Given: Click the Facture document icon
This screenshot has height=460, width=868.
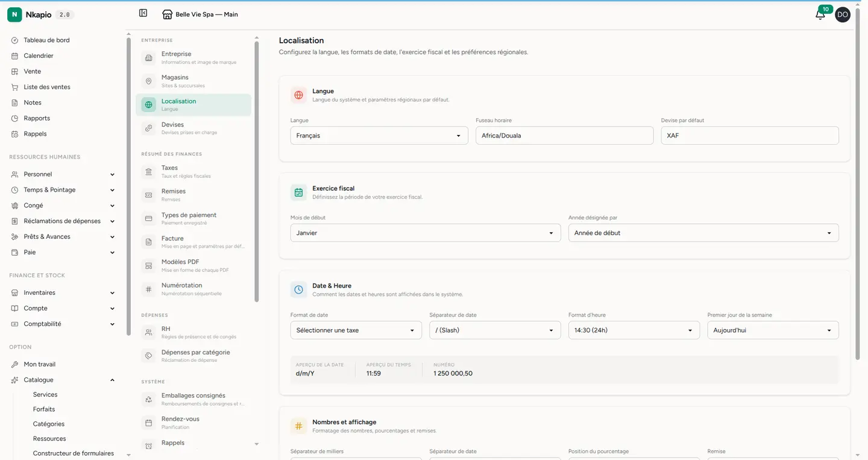Looking at the screenshot, I should click(x=149, y=242).
